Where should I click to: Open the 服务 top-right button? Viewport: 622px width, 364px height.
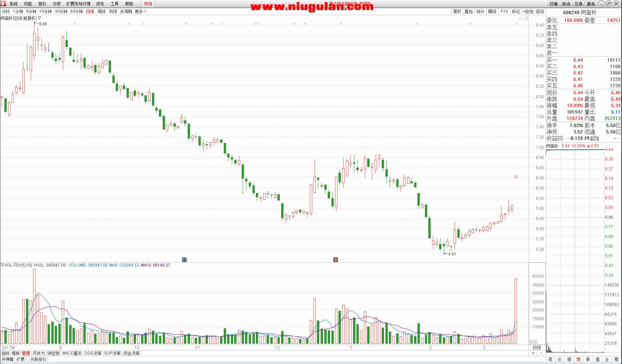point(591,4)
